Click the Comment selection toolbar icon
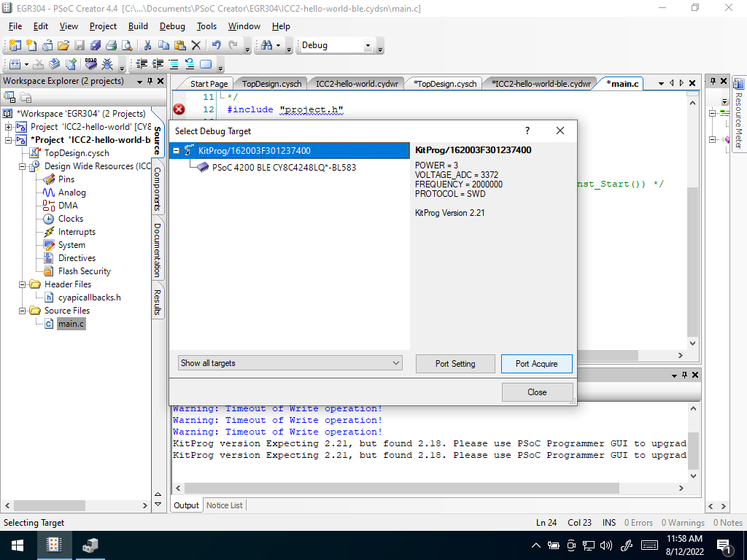The width and height of the screenshot is (747, 560). tap(174, 64)
